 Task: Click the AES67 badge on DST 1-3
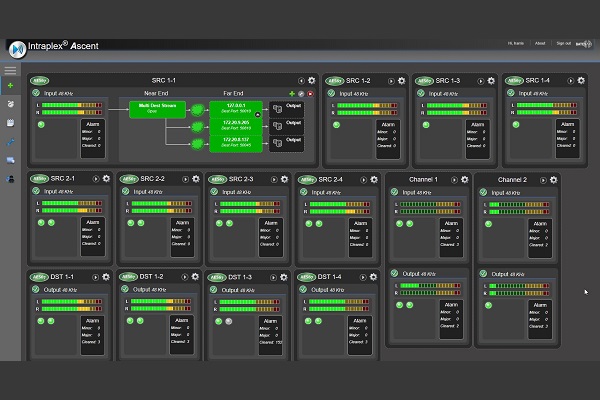coord(217,277)
